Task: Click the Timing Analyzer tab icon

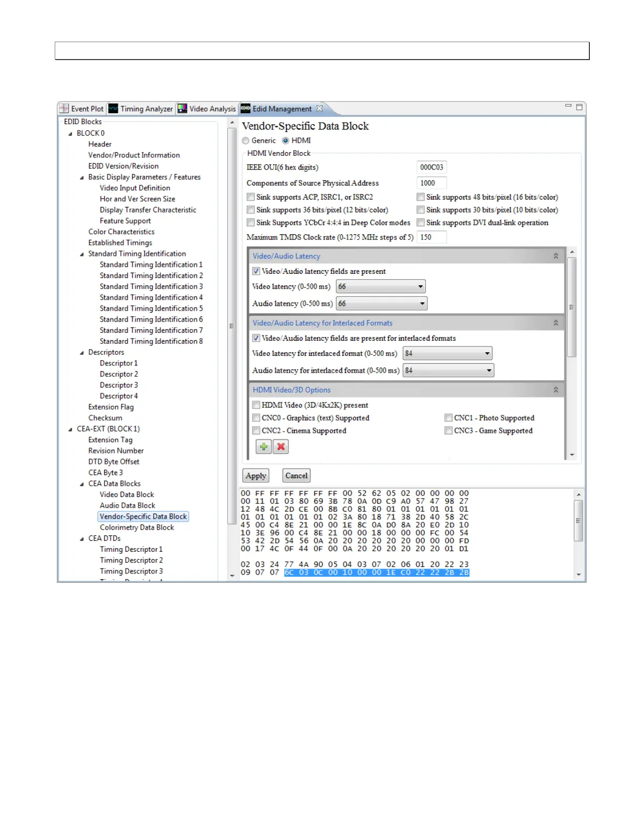Action: [113, 108]
